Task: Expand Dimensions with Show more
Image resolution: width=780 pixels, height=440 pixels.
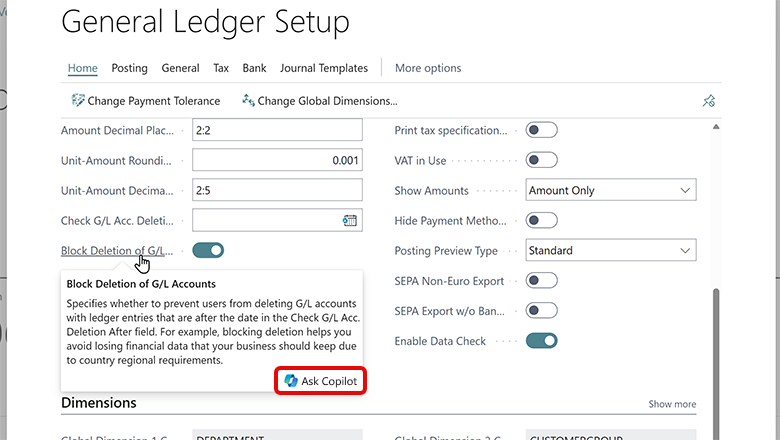Action: pos(672,405)
